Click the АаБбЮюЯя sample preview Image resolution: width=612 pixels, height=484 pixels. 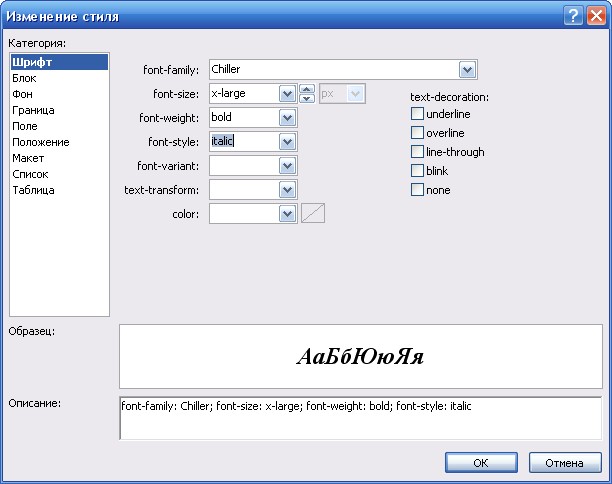pos(360,357)
